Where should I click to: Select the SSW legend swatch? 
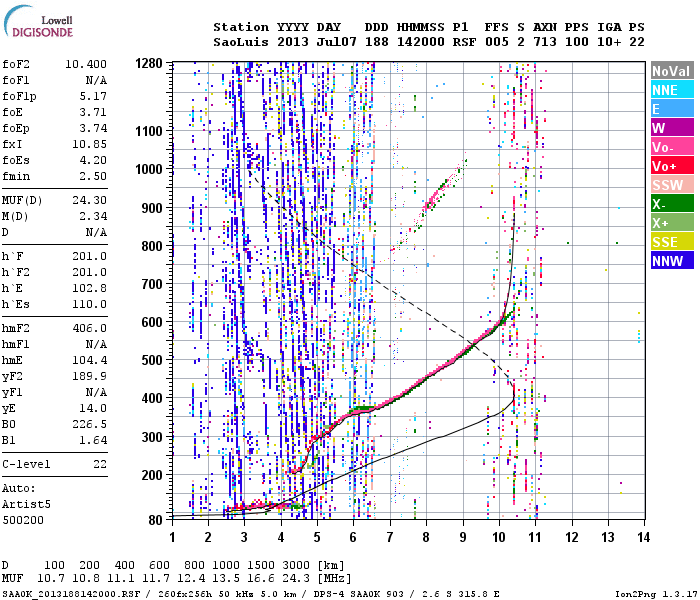click(672, 184)
